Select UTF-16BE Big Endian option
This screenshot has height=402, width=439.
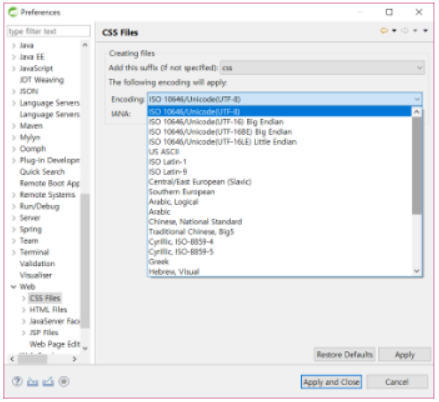279,132
